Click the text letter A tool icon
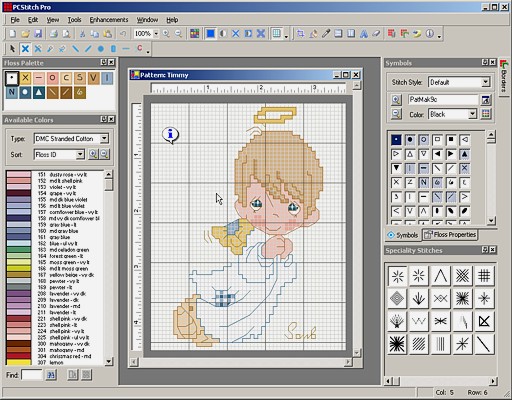This screenshot has width=512, height=400. click(364, 34)
